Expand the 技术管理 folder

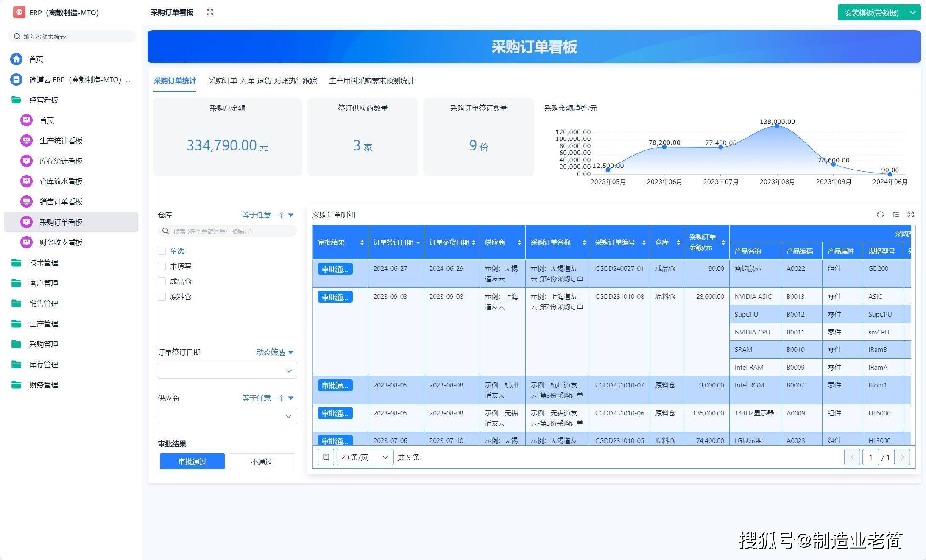[x=44, y=262]
